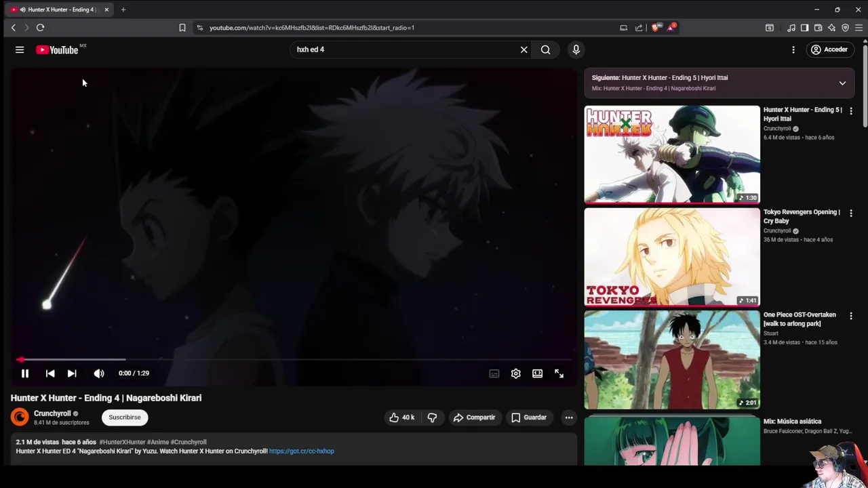
Task: Open options for Tokyo Revengers Opening
Action: pyautogui.click(x=851, y=213)
